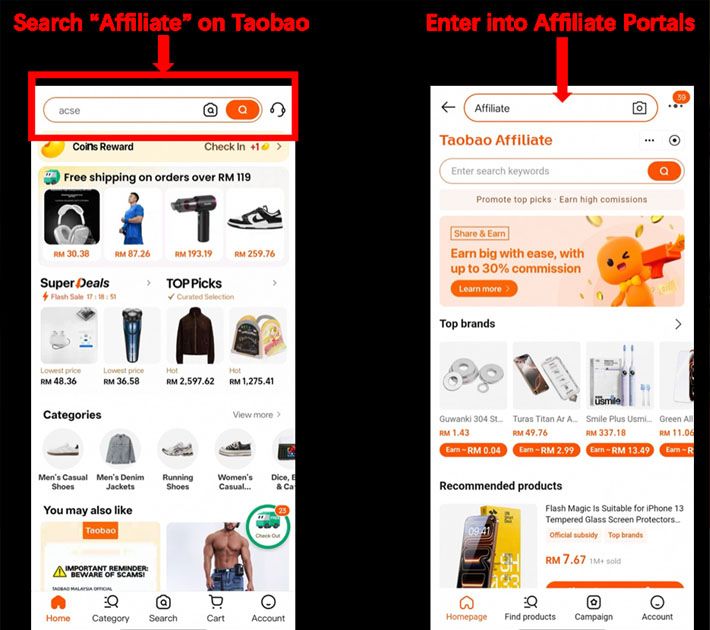This screenshot has height=630, width=710.
Task: Tap the green Check Out truck icon
Action: tap(268, 525)
